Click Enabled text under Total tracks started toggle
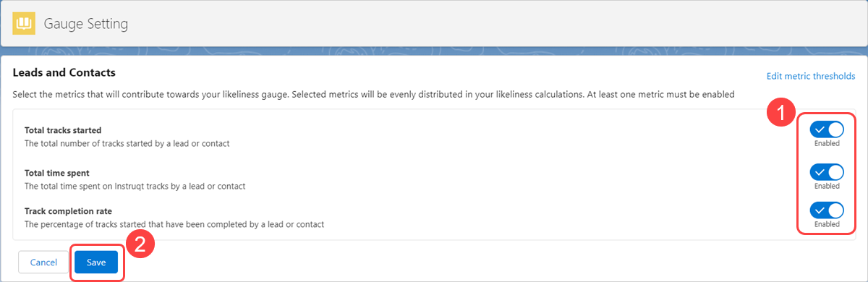 pyautogui.click(x=827, y=143)
